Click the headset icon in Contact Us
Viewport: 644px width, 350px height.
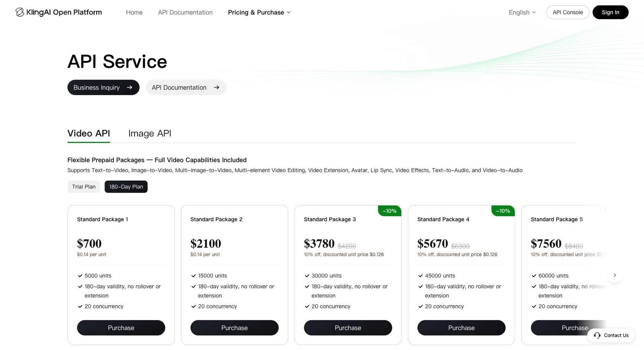click(597, 335)
